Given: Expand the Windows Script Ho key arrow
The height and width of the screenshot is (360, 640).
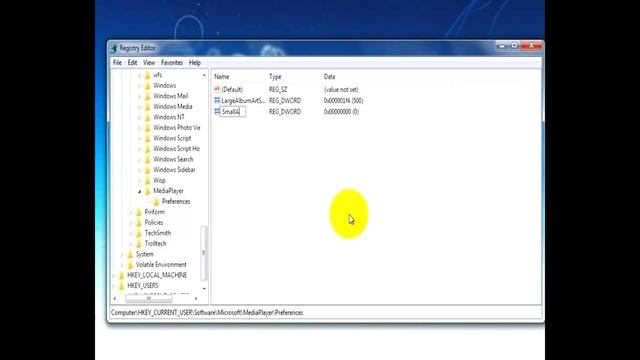Looking at the screenshot, I should [x=140, y=149].
